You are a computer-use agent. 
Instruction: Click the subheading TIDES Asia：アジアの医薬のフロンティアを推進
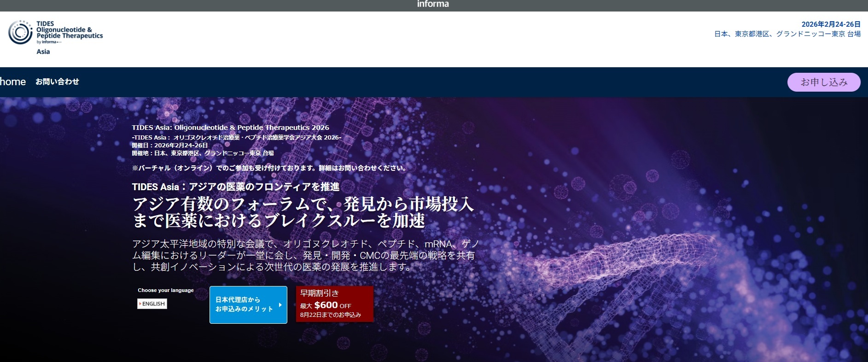coord(236,187)
